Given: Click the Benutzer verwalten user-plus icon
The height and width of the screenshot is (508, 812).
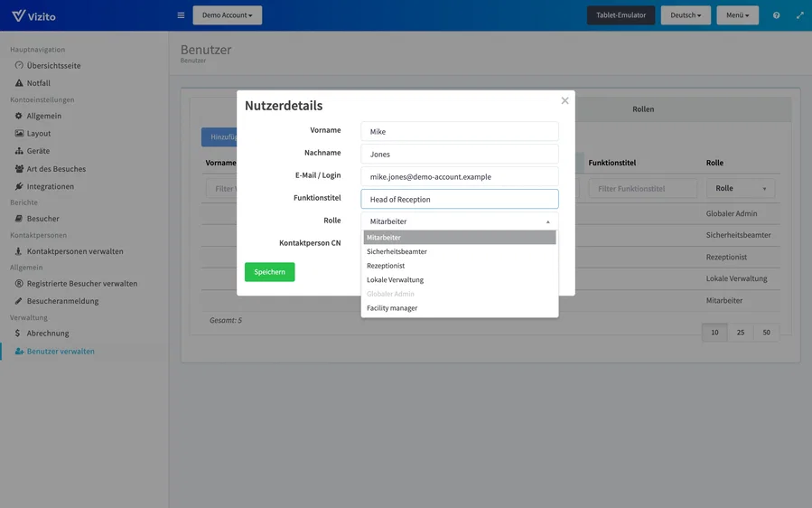Looking at the screenshot, I should coord(19,351).
